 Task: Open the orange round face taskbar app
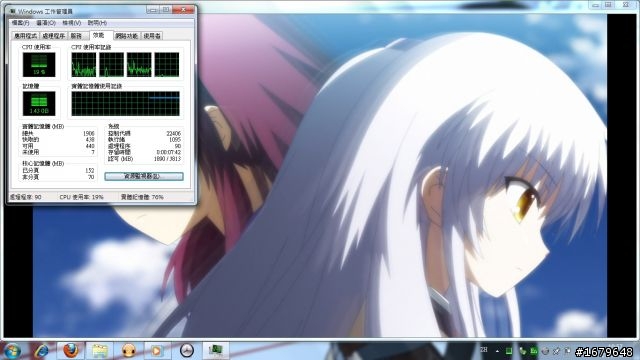tap(129, 351)
